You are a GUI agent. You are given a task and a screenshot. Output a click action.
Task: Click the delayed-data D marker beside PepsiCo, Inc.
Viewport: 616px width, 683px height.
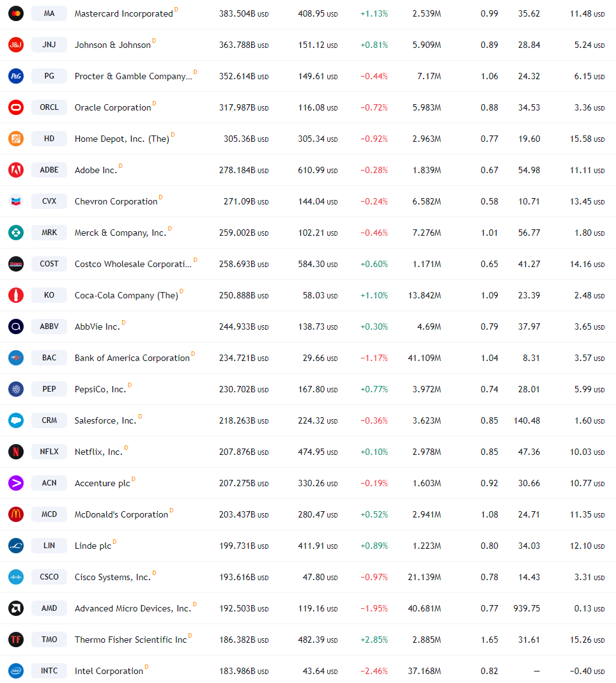130,385
